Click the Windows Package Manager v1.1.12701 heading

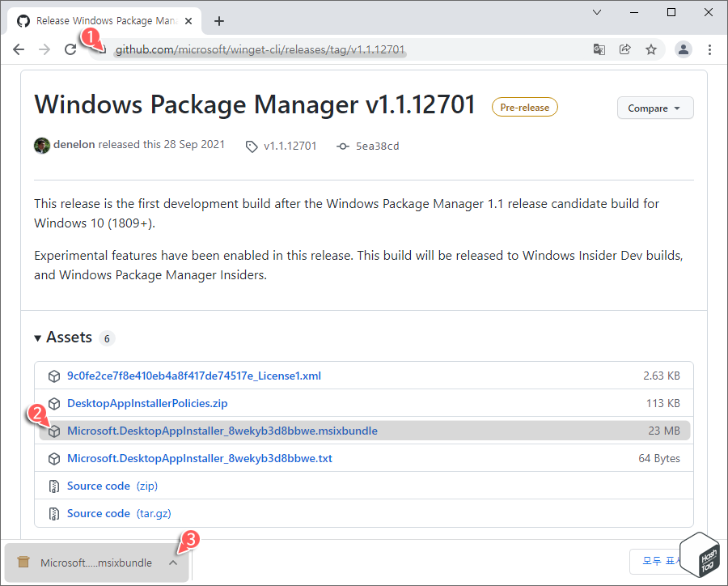255,104
